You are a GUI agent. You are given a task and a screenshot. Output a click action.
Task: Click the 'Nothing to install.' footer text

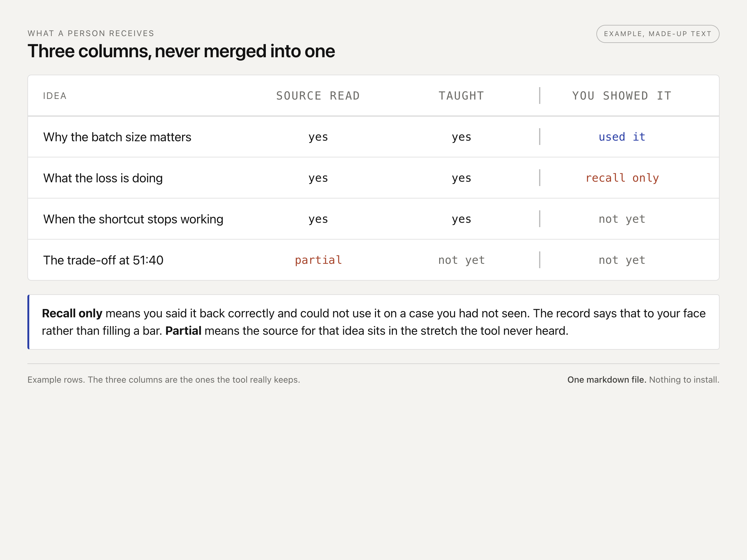click(684, 380)
